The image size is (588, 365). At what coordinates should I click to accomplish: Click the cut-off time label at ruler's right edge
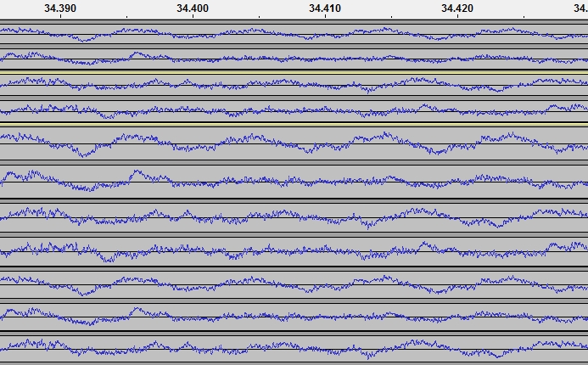point(580,8)
